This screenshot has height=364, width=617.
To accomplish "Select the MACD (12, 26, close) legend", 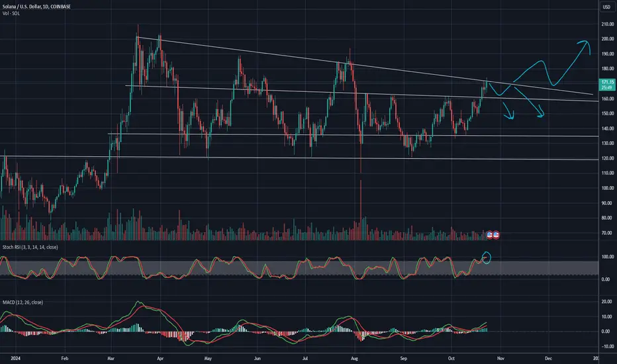I will click(23, 302).
